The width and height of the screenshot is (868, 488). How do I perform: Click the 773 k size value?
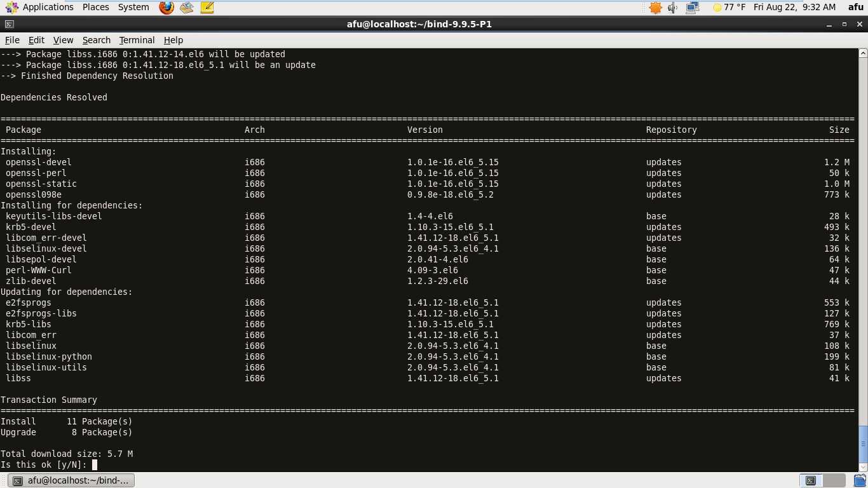837,194
